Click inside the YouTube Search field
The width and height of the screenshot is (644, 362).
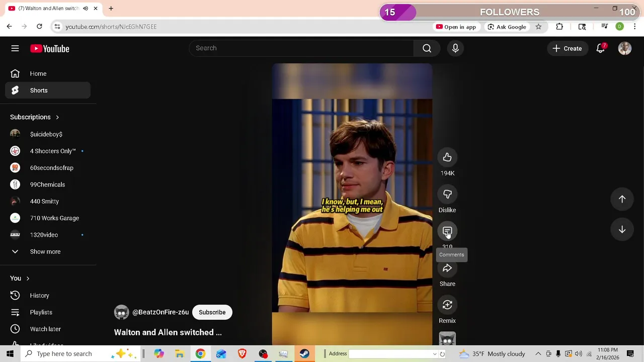(x=302, y=48)
